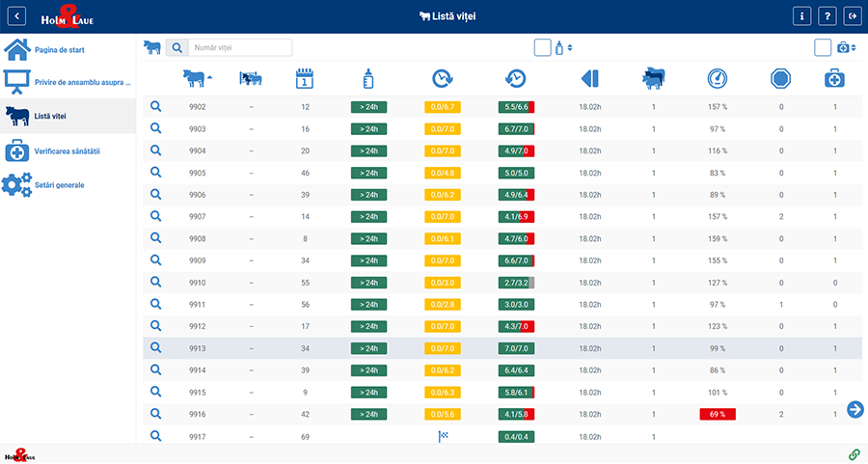Open the info button in header

(x=801, y=16)
